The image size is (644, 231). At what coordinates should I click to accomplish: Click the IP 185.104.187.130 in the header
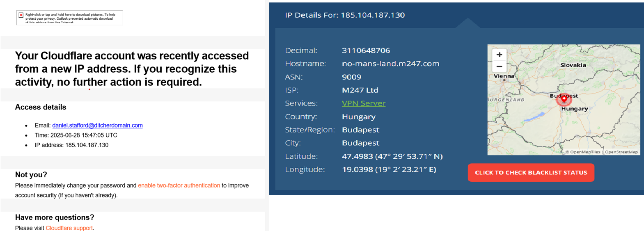click(373, 15)
